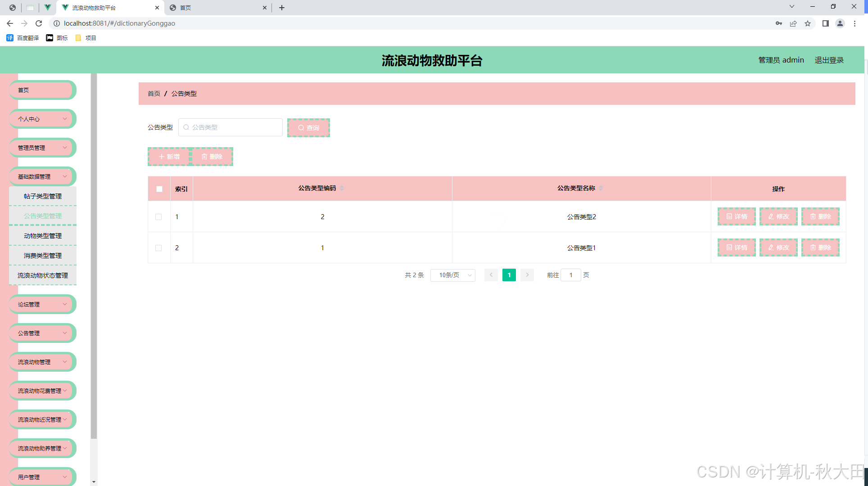The width and height of the screenshot is (868, 486).
Task: Click next page arrow in pagination
Action: coord(527,275)
